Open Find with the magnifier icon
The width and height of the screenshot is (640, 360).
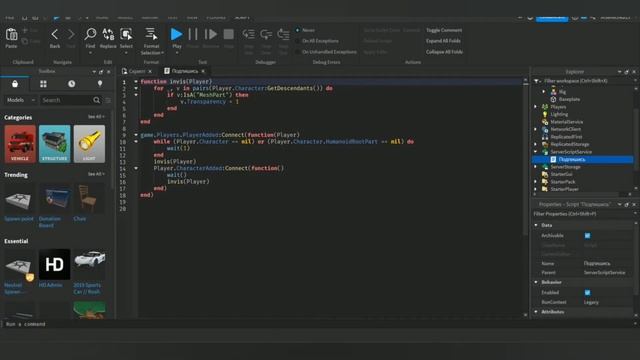[90, 34]
